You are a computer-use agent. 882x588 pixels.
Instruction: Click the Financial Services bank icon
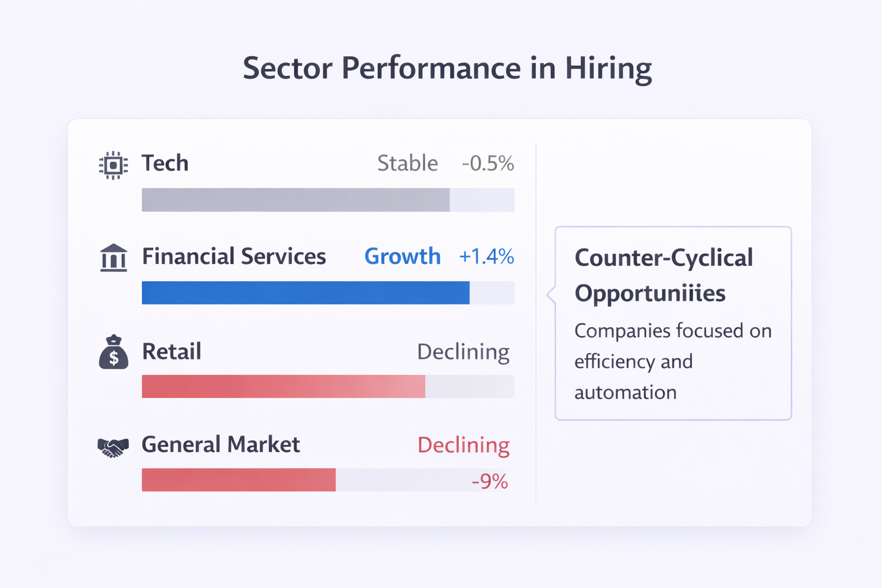point(113,257)
